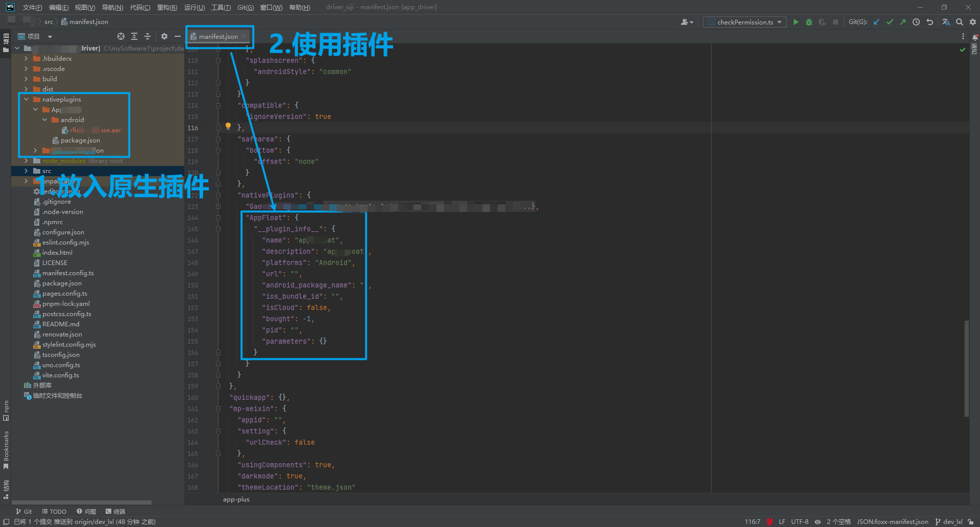
Task: Open the TODO tool window button
Action: (54, 511)
